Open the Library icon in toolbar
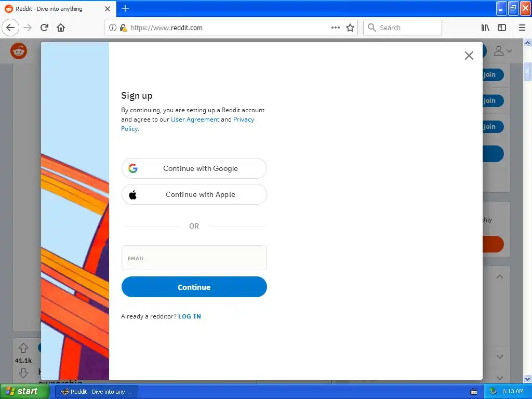Viewport: 532px width, 399px height. point(485,28)
